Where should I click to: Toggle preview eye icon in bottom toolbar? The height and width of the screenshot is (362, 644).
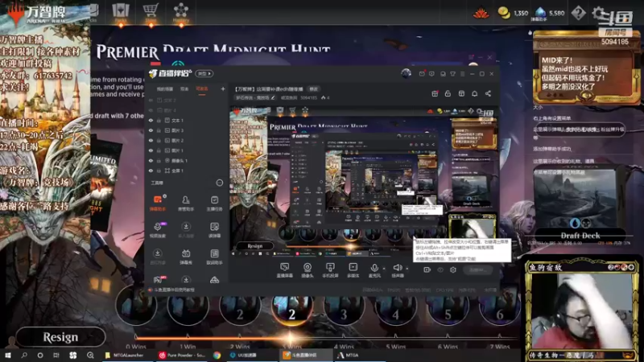pyautogui.click(x=440, y=269)
